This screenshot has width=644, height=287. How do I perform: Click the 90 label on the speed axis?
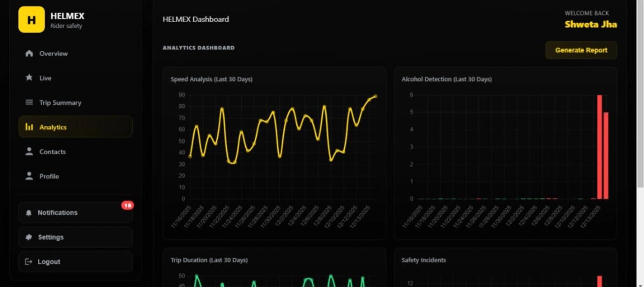pos(182,95)
